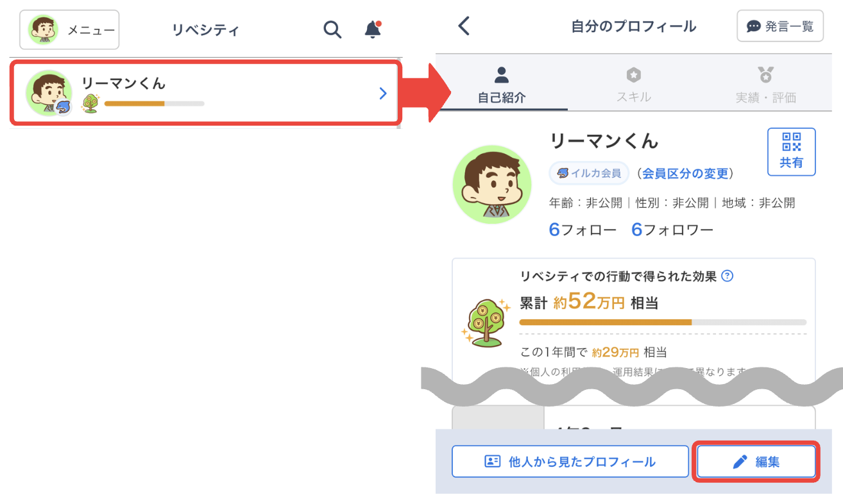Open notifications bell icon
This screenshot has height=504, width=843.
(373, 29)
